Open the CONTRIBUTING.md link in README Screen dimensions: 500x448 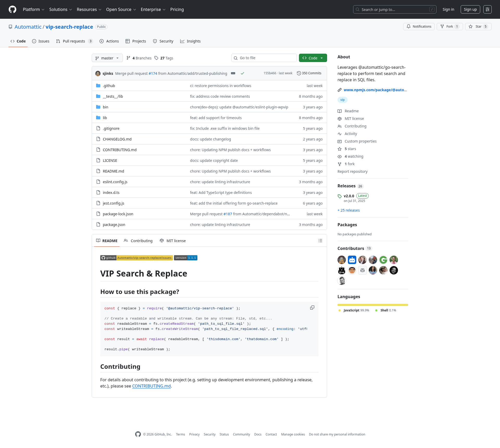click(151, 386)
